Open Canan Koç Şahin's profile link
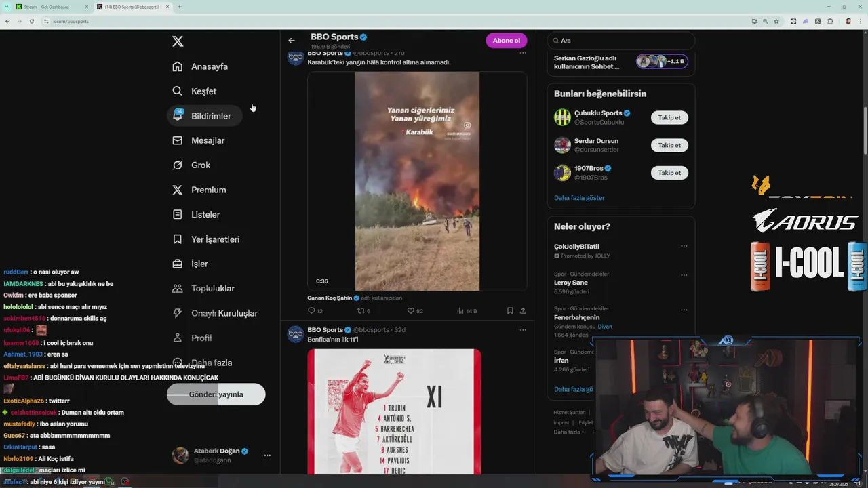 (x=330, y=298)
